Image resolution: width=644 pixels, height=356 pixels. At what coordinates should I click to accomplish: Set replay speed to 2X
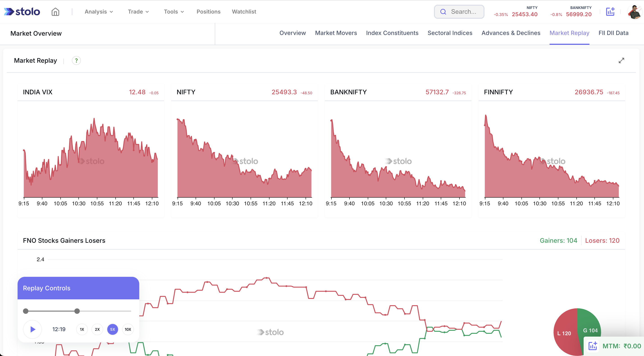(x=97, y=329)
